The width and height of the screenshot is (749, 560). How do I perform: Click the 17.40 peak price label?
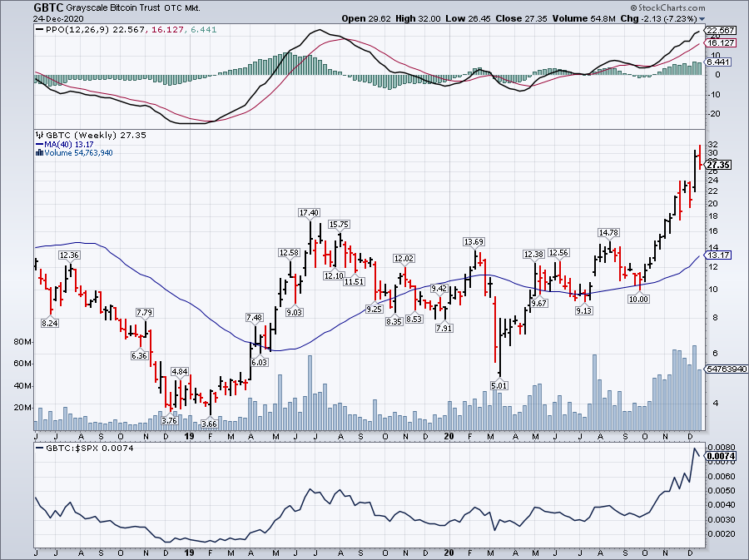coord(309,212)
